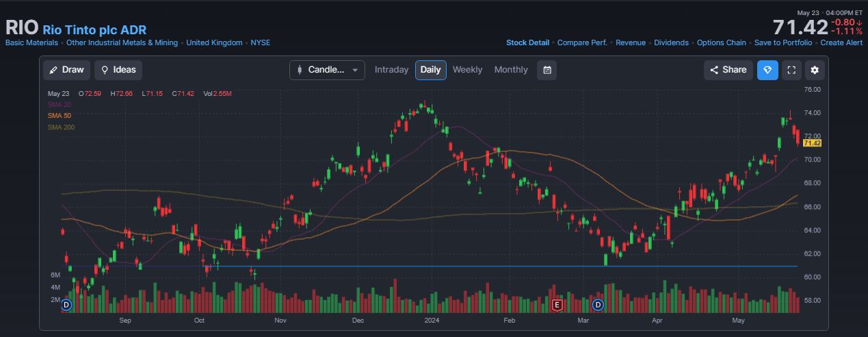Click the RIO ticker symbol

pos(22,28)
